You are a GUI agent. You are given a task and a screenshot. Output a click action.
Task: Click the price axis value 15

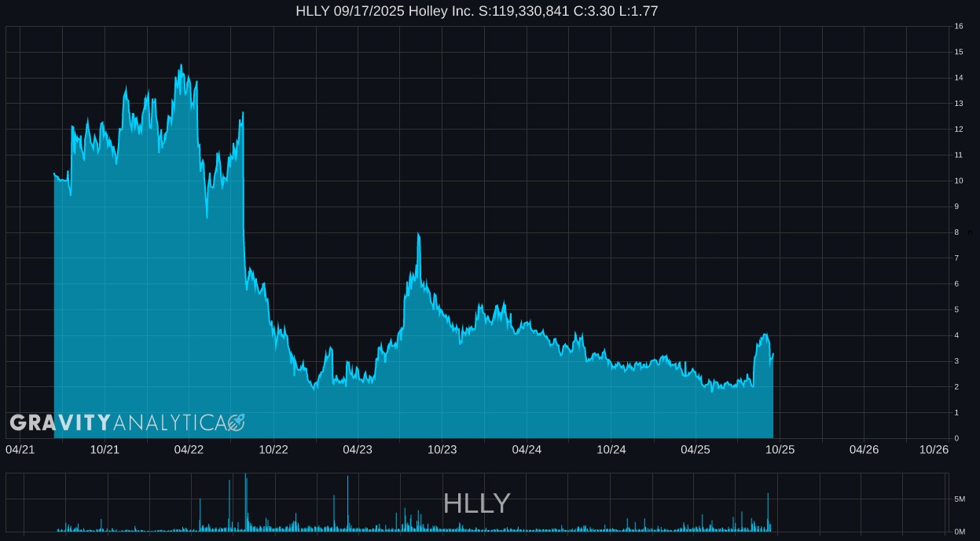point(959,52)
